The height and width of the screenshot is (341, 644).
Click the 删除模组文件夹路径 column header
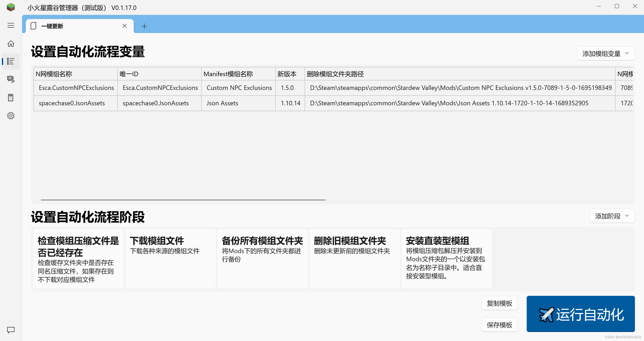pos(460,74)
